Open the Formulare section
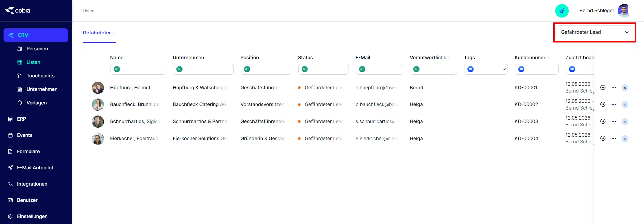The image size is (644, 224). (28, 151)
